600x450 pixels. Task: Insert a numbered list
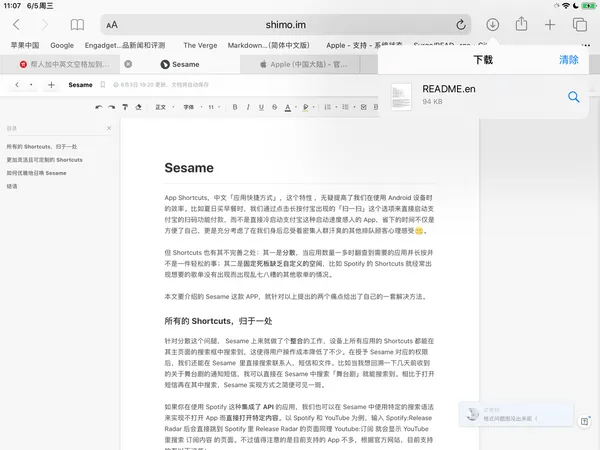328,107
